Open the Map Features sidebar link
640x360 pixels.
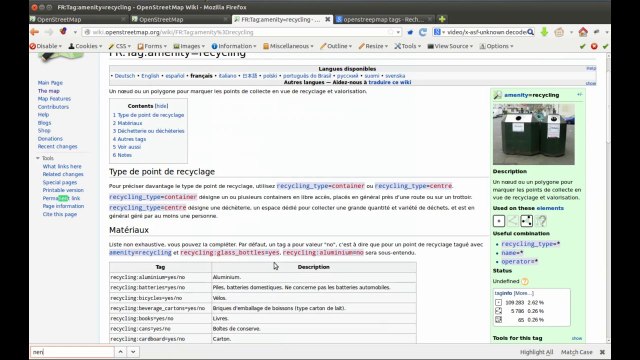54,99
